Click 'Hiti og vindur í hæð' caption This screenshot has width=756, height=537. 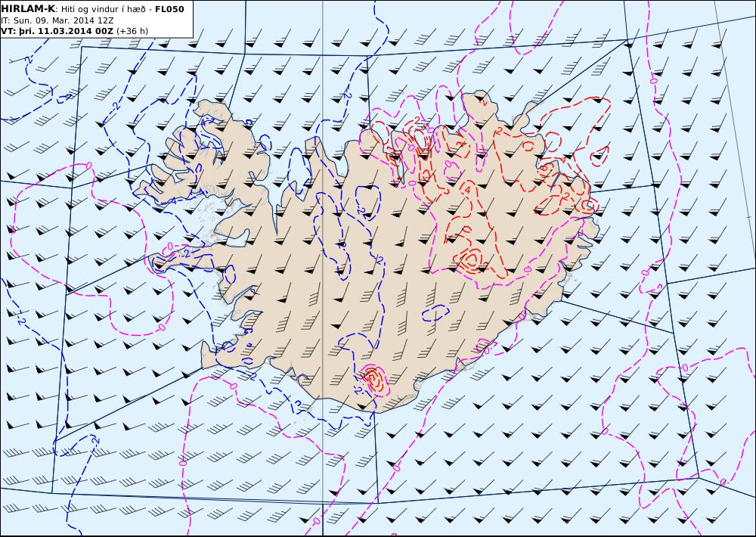[x=103, y=9]
